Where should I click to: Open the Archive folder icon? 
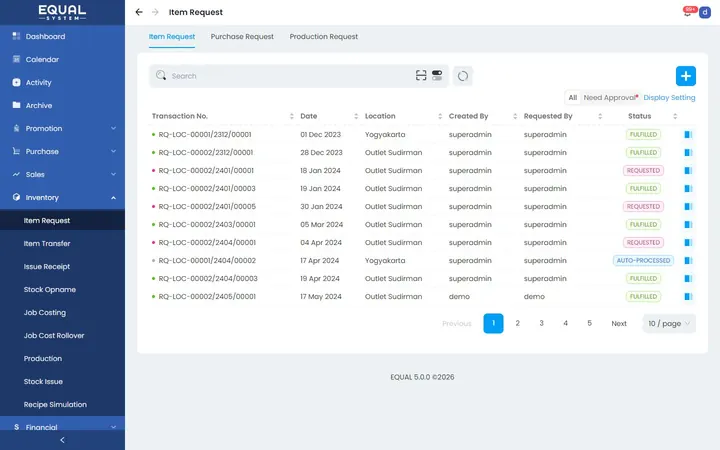[x=17, y=105]
